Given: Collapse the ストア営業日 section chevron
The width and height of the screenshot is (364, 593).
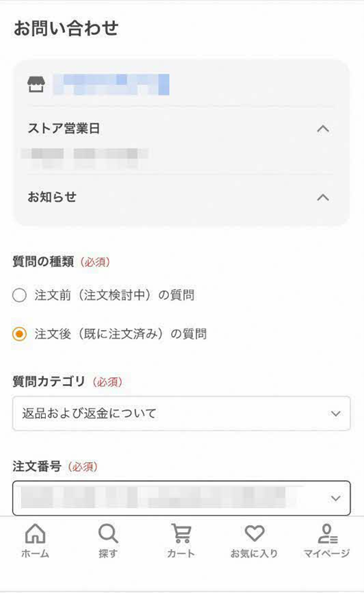Looking at the screenshot, I should [x=323, y=129].
